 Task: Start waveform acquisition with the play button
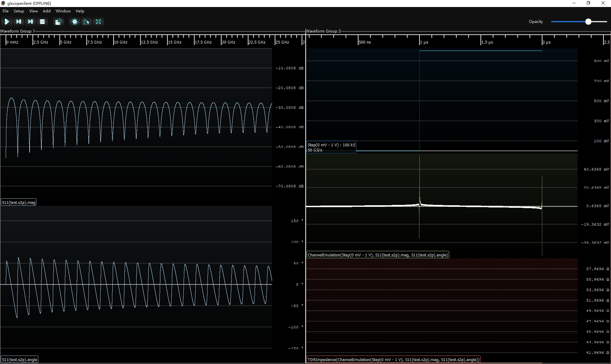pos(7,22)
